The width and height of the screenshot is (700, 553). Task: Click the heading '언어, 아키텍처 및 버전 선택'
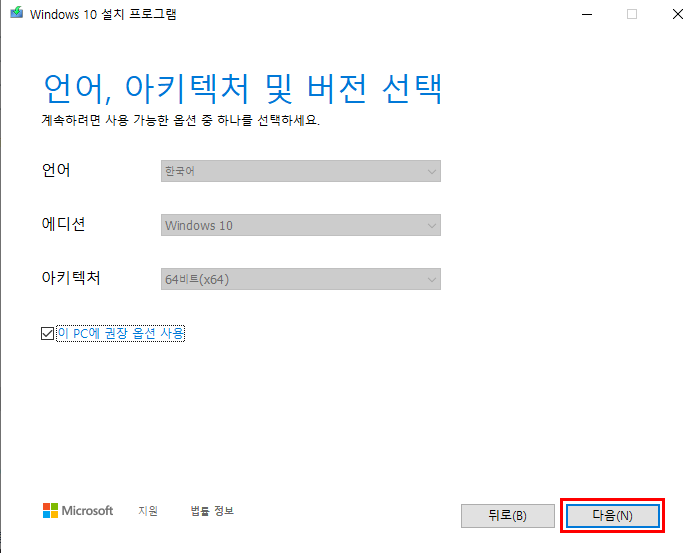click(243, 88)
